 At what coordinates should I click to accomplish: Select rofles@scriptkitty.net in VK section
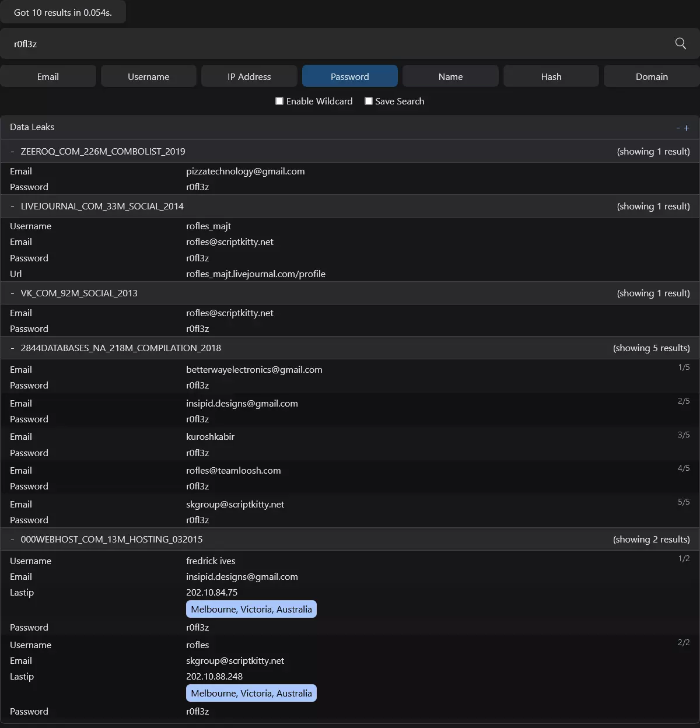(230, 313)
